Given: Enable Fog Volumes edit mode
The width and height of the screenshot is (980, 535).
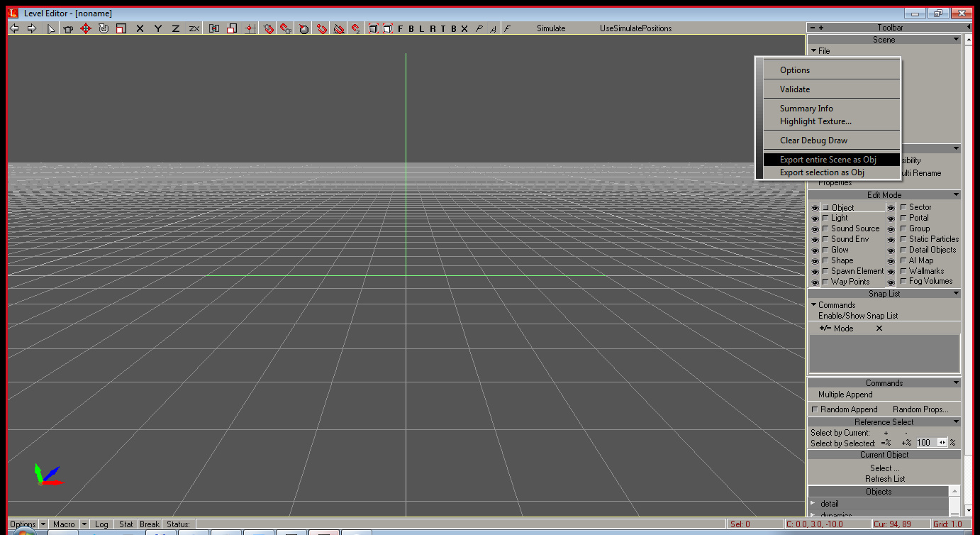Looking at the screenshot, I should [903, 282].
